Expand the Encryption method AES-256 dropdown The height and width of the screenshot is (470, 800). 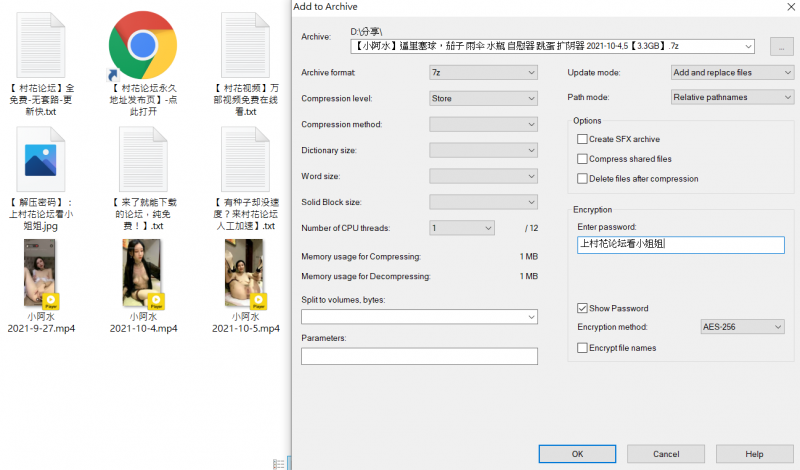pos(743,327)
